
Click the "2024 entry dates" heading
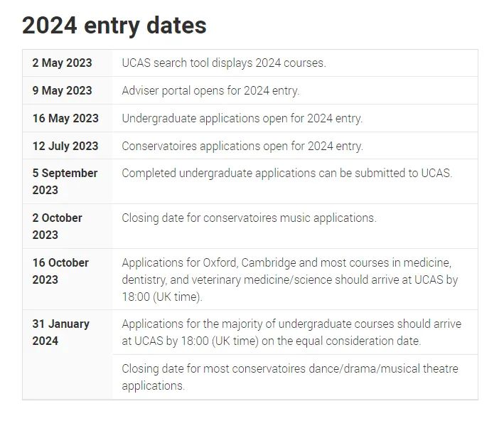coord(114,26)
